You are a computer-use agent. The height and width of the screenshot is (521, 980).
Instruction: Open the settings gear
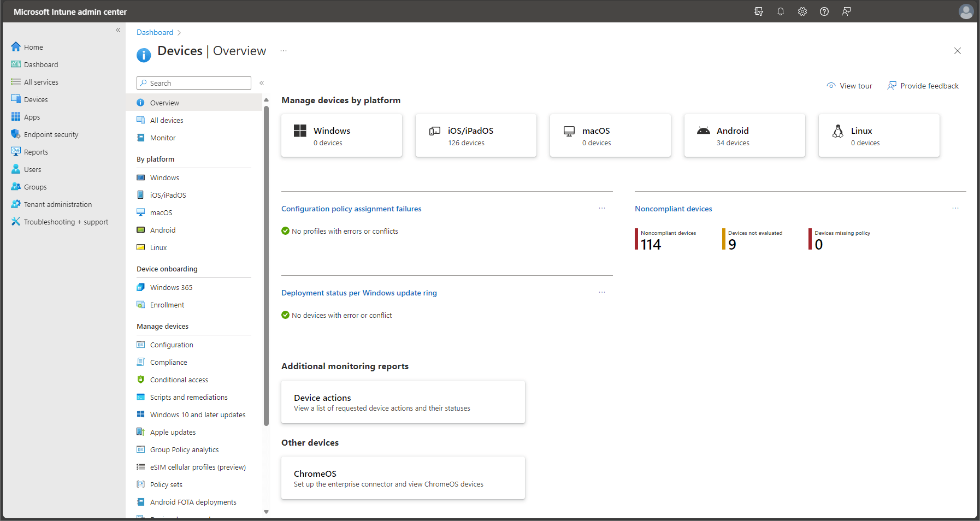click(x=802, y=11)
